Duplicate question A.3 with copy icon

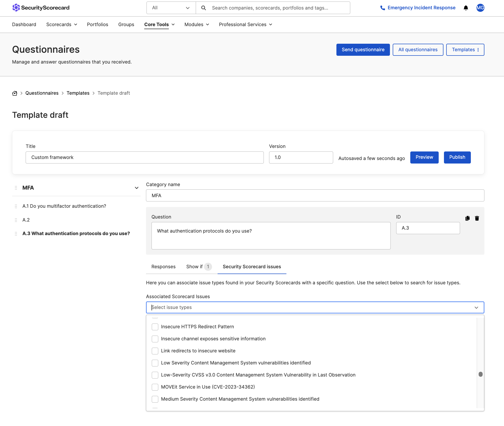click(467, 218)
